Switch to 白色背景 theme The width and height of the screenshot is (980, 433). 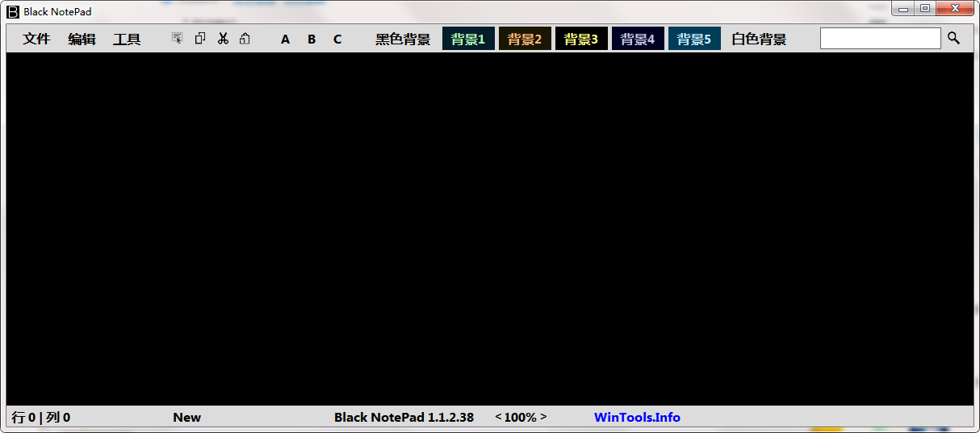coord(759,39)
